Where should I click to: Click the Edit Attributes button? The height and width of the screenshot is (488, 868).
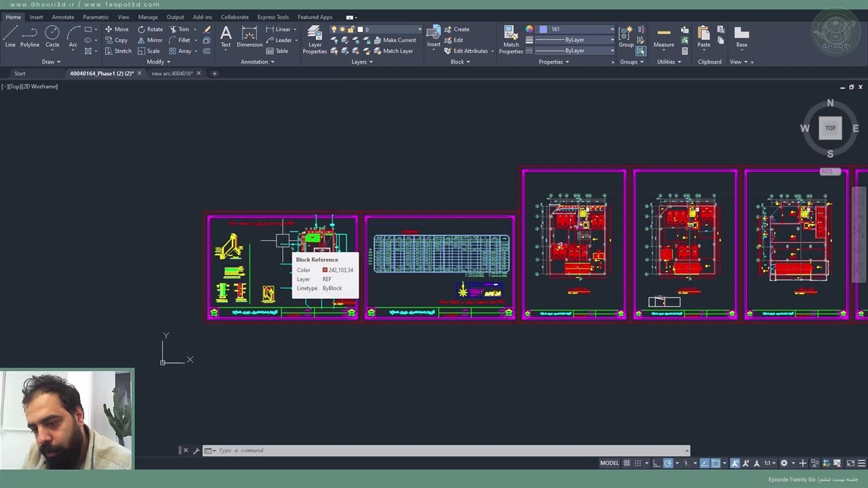point(467,51)
